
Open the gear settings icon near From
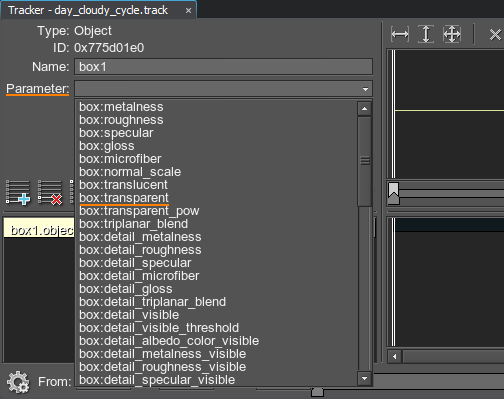pyautogui.click(x=18, y=382)
